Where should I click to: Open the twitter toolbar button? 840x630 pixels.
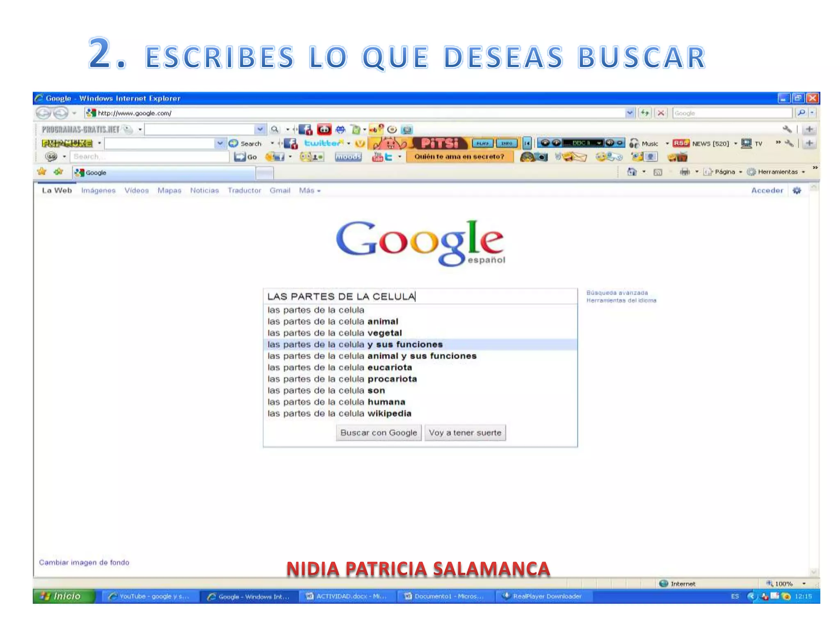click(x=324, y=143)
